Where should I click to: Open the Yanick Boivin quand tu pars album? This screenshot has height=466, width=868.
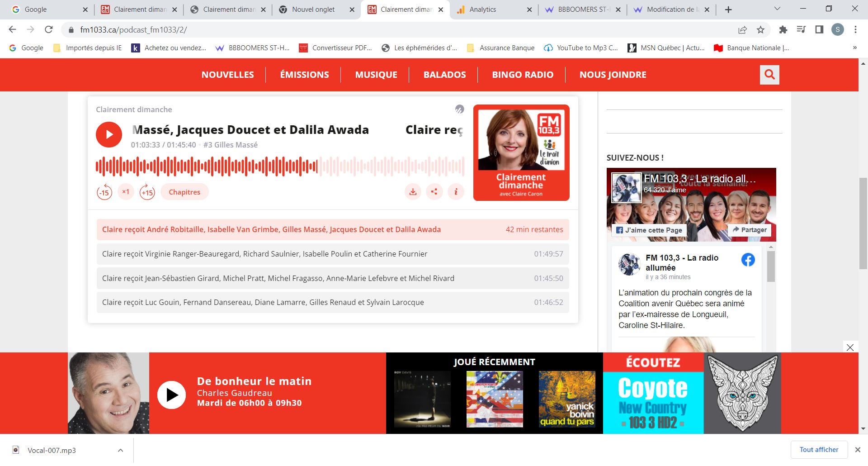pos(567,399)
